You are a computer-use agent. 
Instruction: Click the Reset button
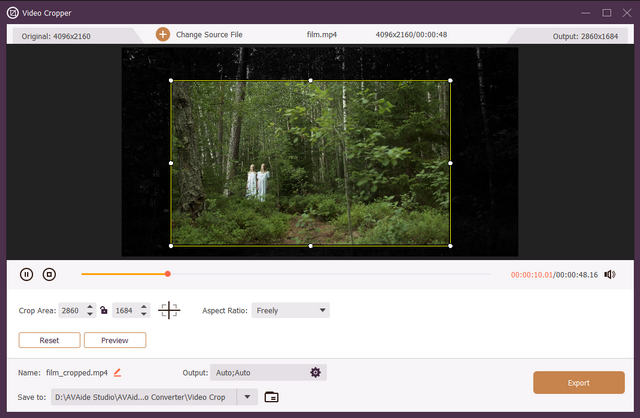pos(49,340)
